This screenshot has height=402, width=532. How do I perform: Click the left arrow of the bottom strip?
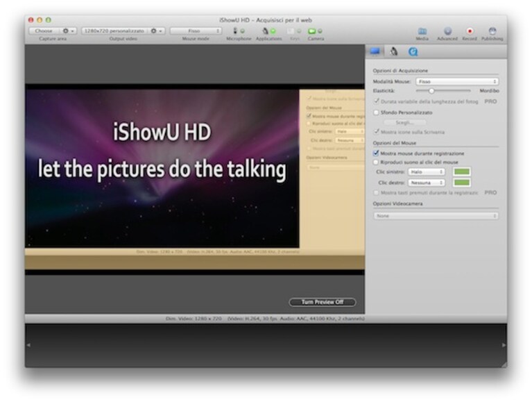28,345
